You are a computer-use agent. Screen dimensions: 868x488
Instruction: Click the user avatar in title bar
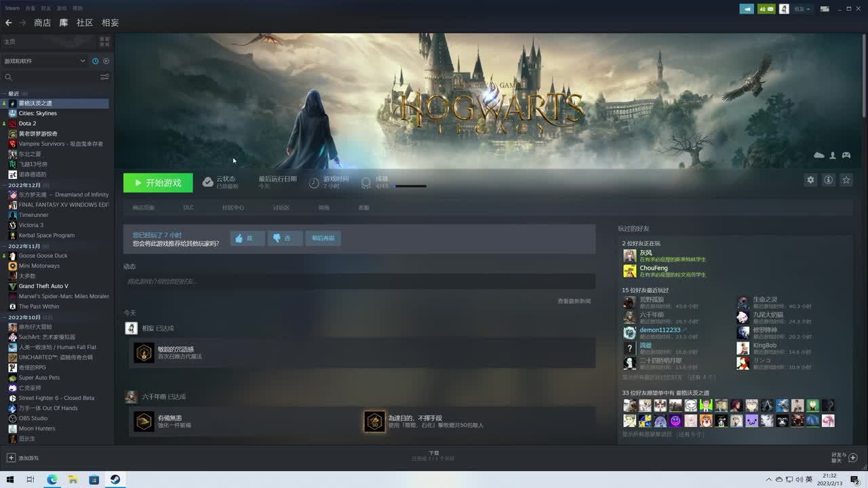click(x=784, y=9)
